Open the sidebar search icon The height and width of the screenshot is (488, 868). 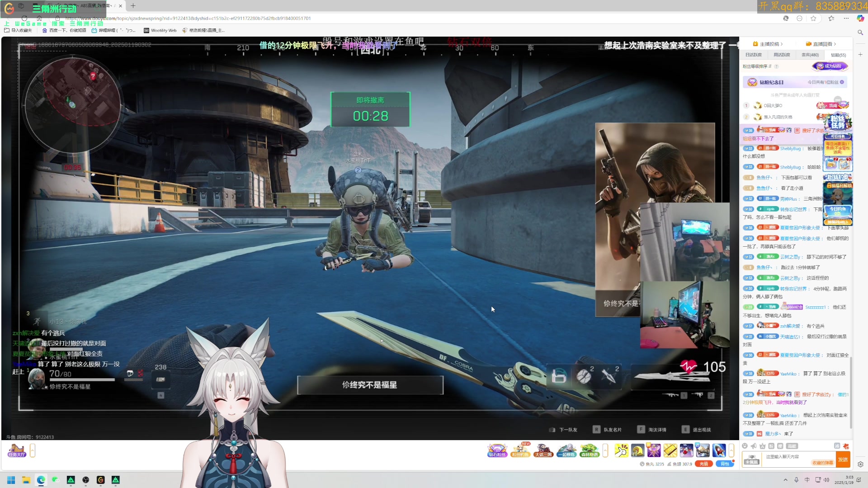(860, 33)
